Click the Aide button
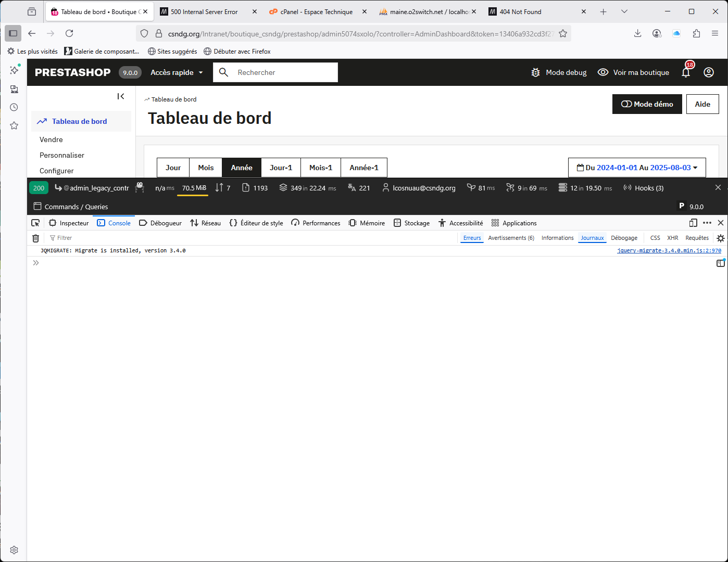The height and width of the screenshot is (562, 728). click(702, 104)
